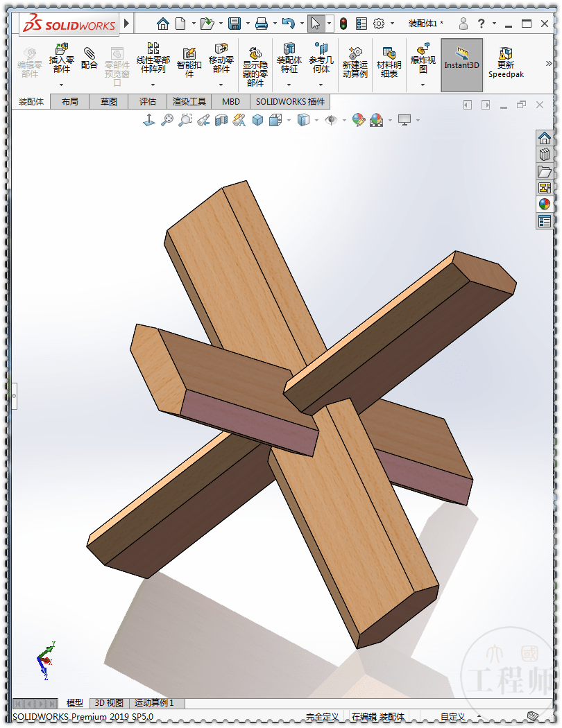The width and height of the screenshot is (562, 728).
Task: Click the Edit Appearance paintbrush icon
Action: click(x=358, y=119)
